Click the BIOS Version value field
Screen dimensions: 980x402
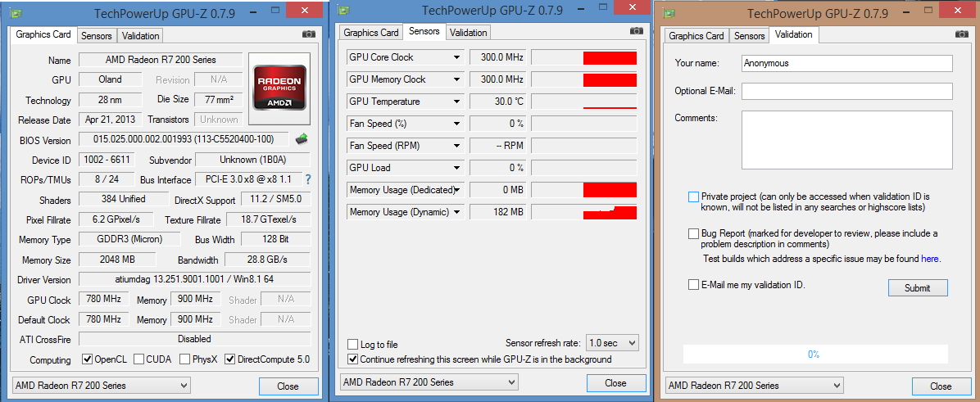(184, 139)
